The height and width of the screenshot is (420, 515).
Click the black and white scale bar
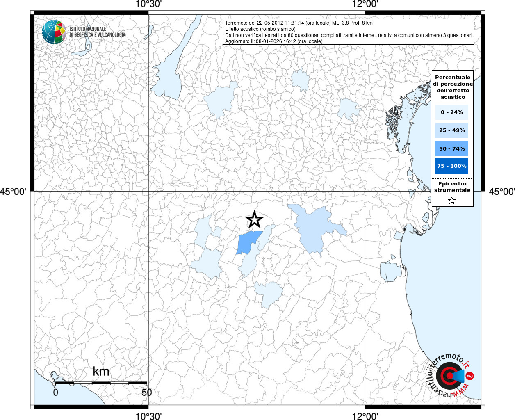point(101,383)
